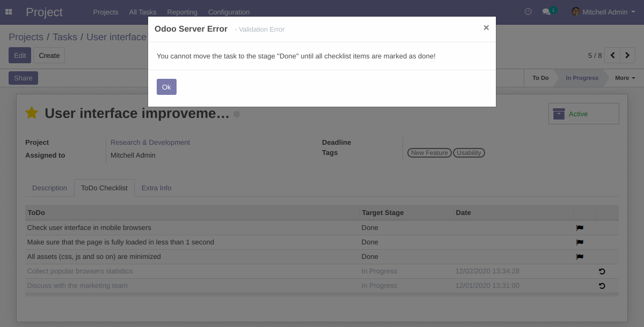Expand the Configuration menu
The height and width of the screenshot is (327, 644).
229,12
